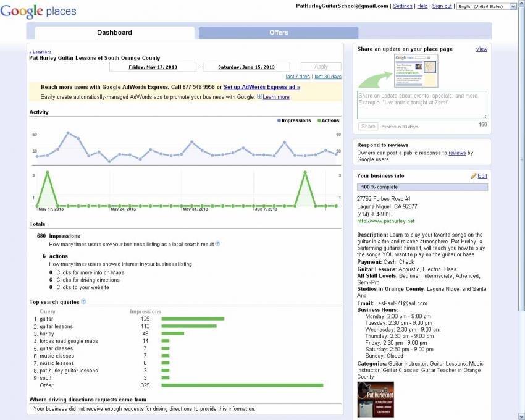525x420 pixels.
Task: Click Jun 7, 2013 chart axis label
Action: click(x=266, y=209)
